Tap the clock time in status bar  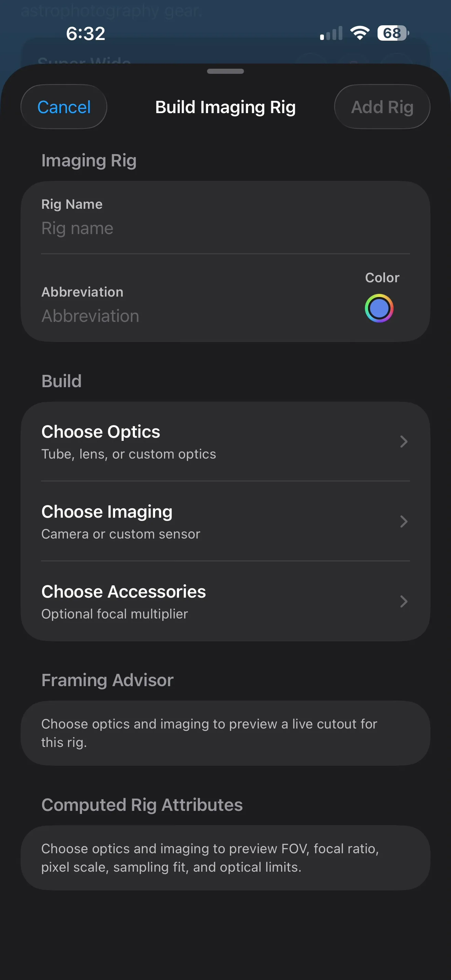[85, 33]
